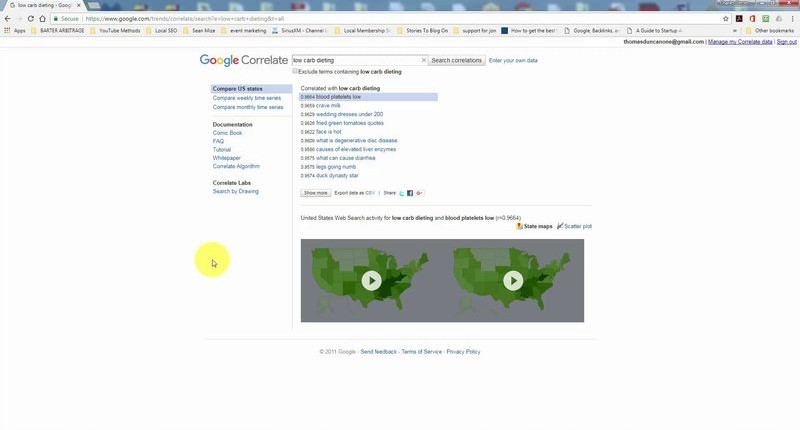800x430 pixels.
Task: Clear the search box with X icon
Action: tap(423, 60)
